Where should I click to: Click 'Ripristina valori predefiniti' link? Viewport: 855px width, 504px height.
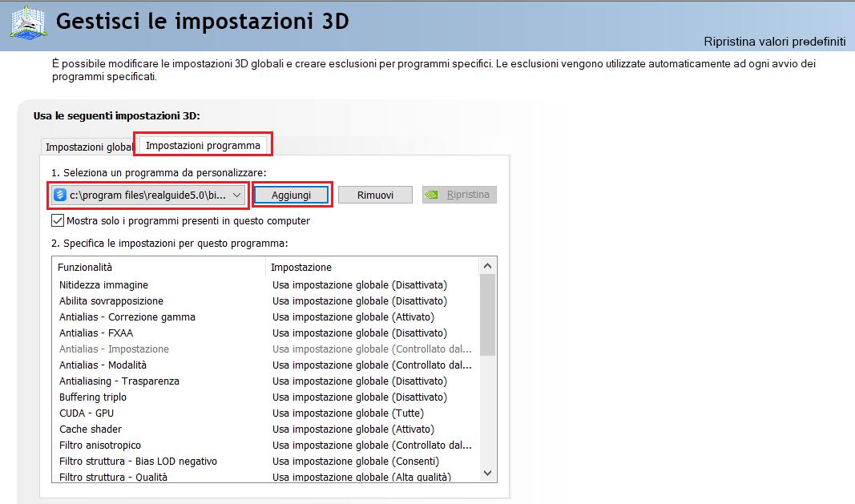click(x=774, y=42)
